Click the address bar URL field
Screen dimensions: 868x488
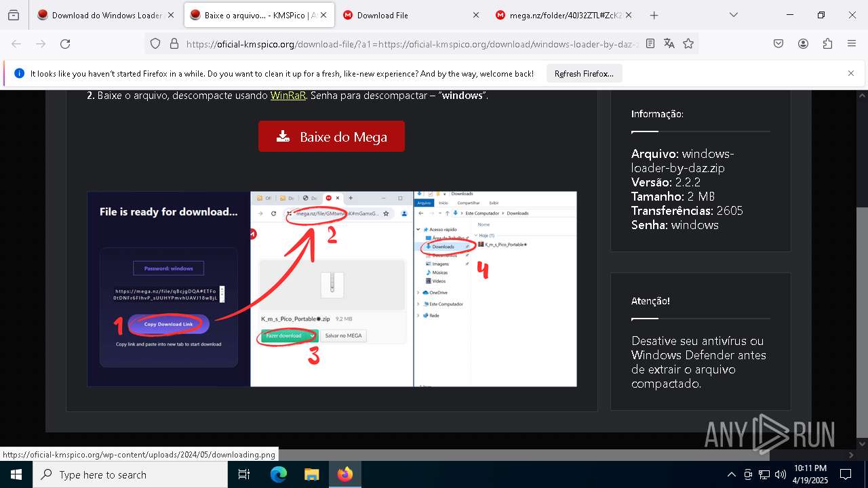pos(412,43)
